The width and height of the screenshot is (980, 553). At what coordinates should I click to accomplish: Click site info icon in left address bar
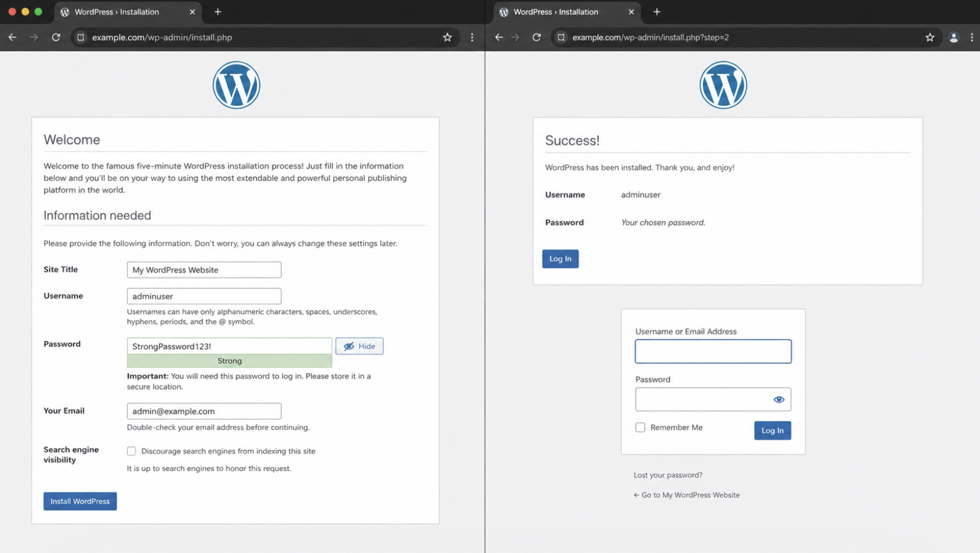[81, 37]
